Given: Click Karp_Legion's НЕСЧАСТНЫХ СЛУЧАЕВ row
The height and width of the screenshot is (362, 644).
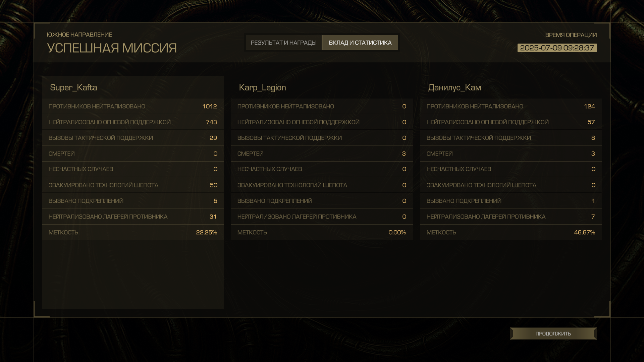Looking at the screenshot, I should tap(322, 169).
